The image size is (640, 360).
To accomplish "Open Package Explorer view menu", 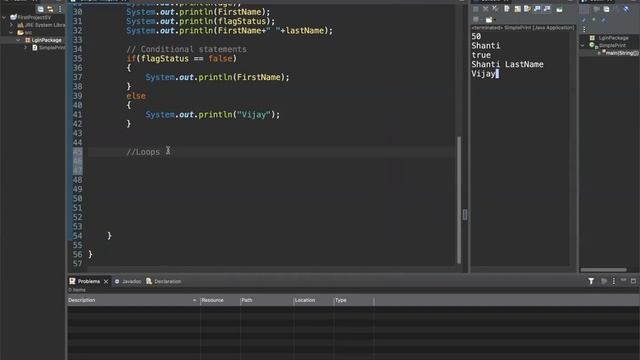I will [x=60, y=9].
